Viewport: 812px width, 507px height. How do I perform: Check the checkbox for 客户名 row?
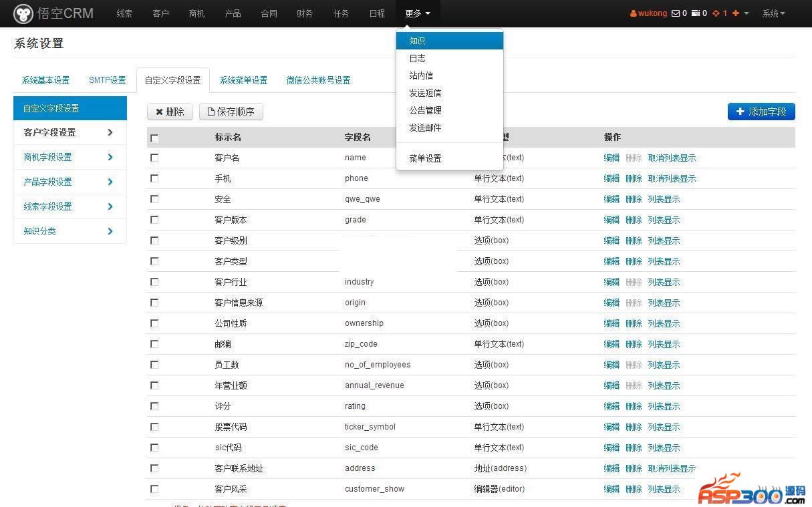pyautogui.click(x=154, y=158)
